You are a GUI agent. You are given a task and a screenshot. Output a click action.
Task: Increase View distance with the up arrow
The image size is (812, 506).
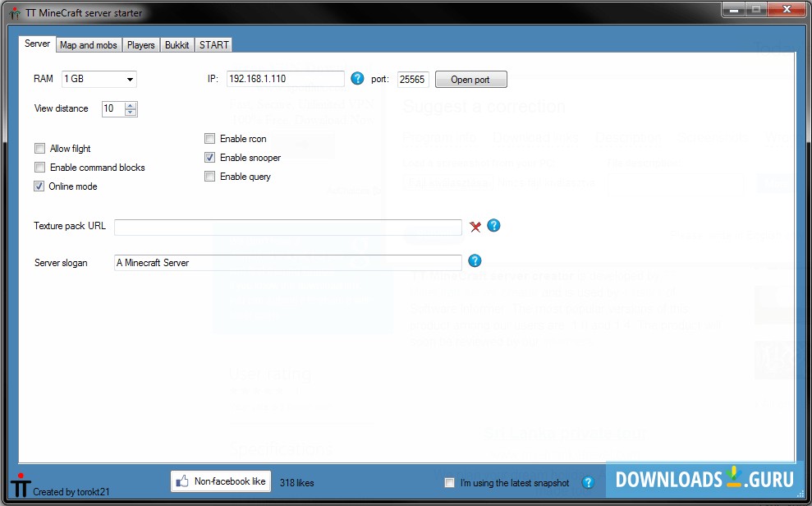(131, 105)
